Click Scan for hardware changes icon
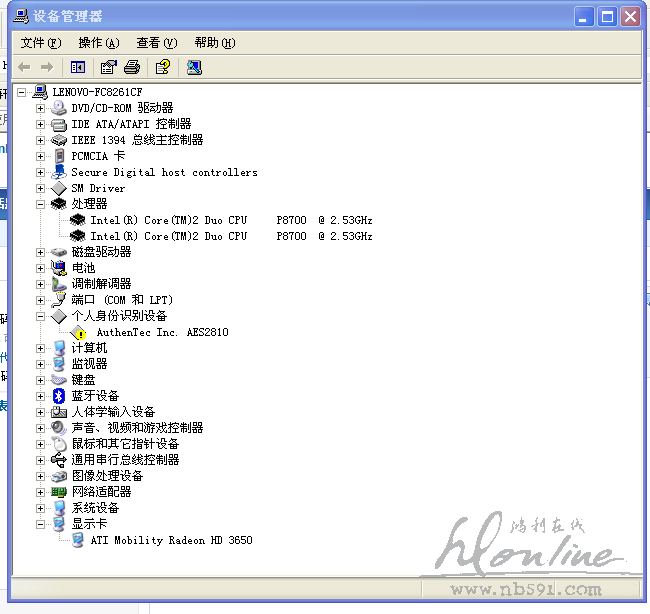The height and width of the screenshot is (614, 650). [x=194, y=67]
